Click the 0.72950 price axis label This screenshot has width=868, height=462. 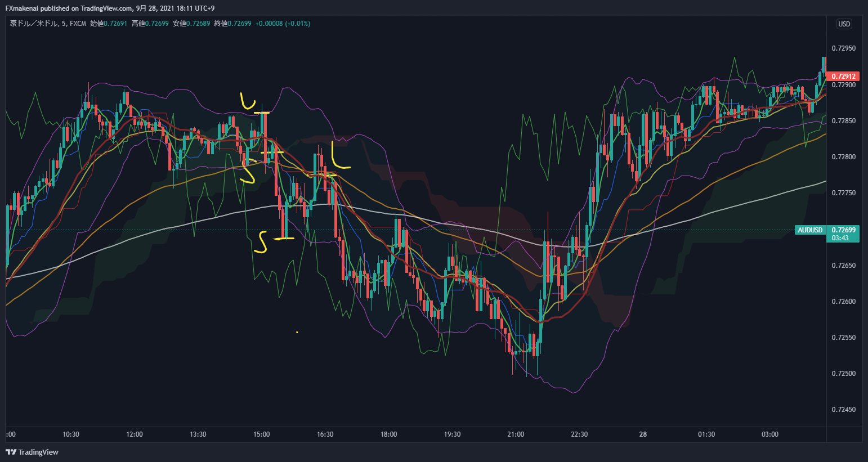(x=844, y=48)
